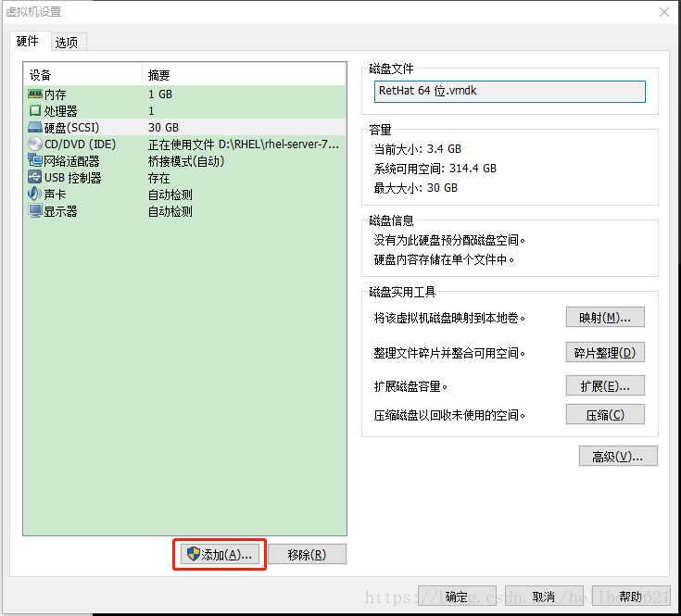Screen dimensions: 681x616
Task: Select the 显示器 device label
Action: pyautogui.click(x=61, y=211)
